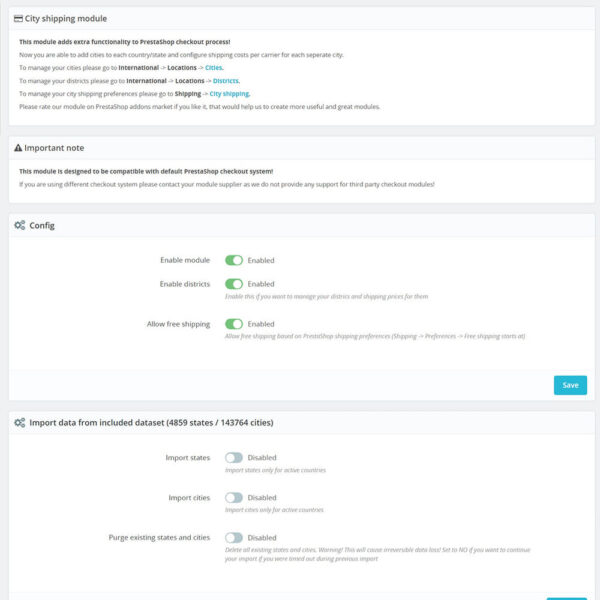Click the credit card icon beside City shipping module

point(18,18)
